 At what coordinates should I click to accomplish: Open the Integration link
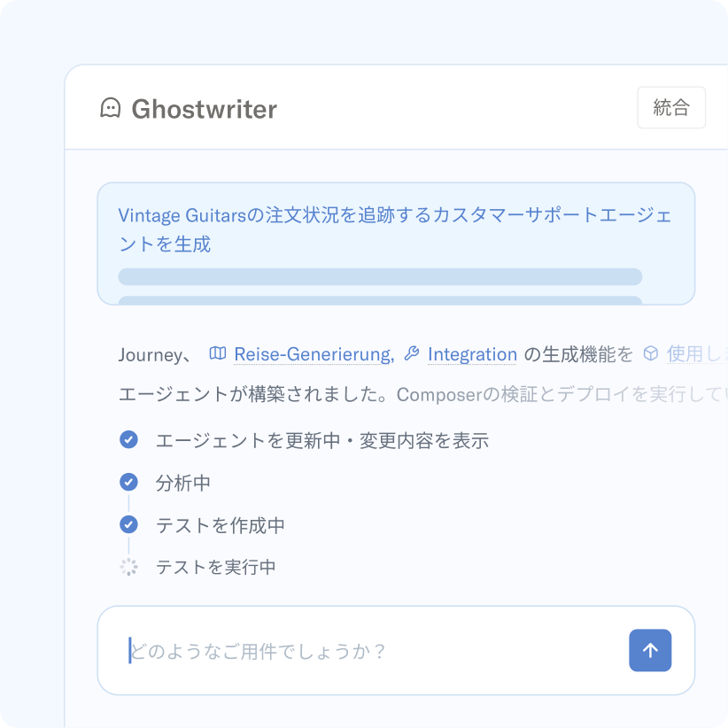tap(472, 354)
